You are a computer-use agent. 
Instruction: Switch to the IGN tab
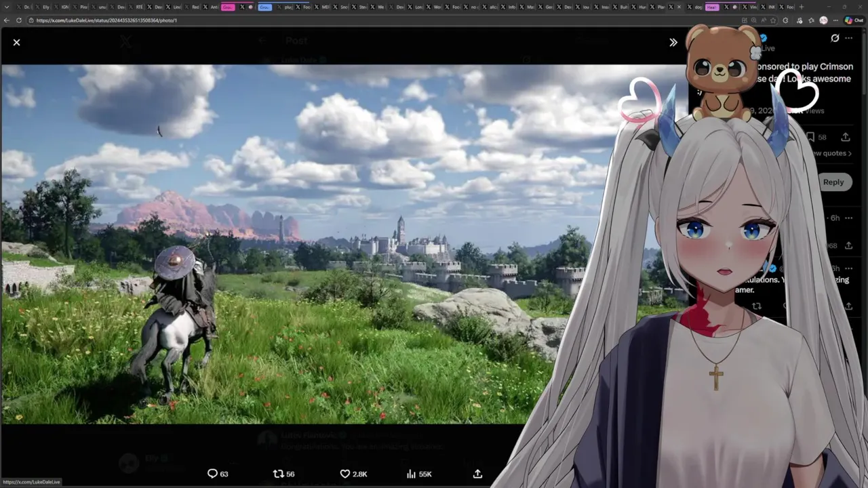click(x=61, y=7)
